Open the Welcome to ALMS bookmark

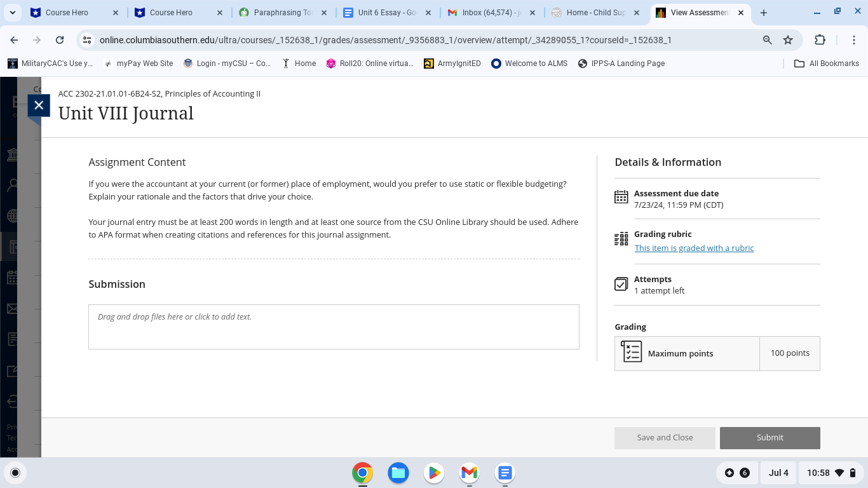(x=529, y=64)
